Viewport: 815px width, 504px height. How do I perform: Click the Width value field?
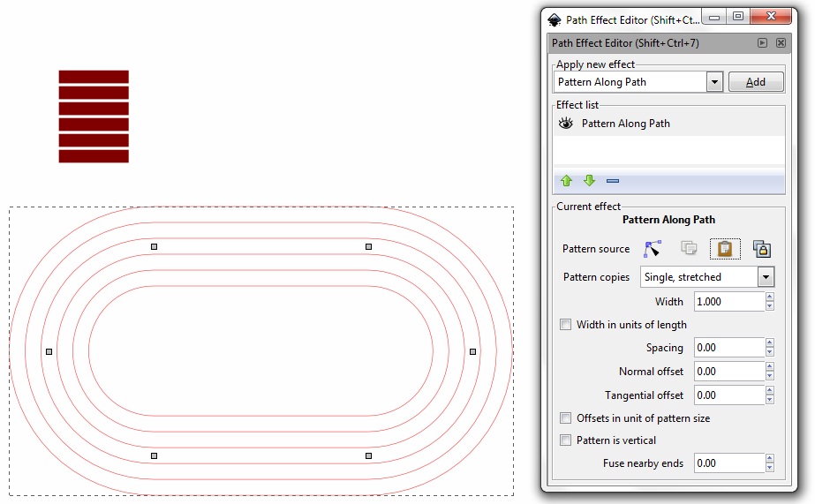729,301
